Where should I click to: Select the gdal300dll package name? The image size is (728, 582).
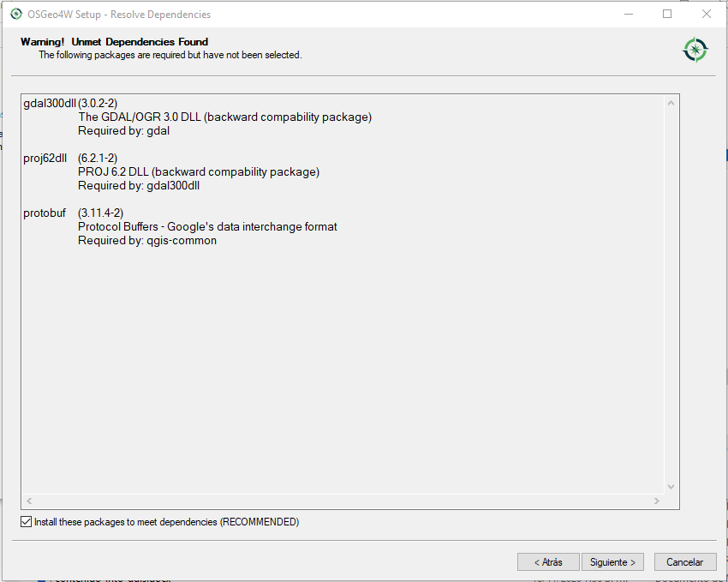click(50, 103)
